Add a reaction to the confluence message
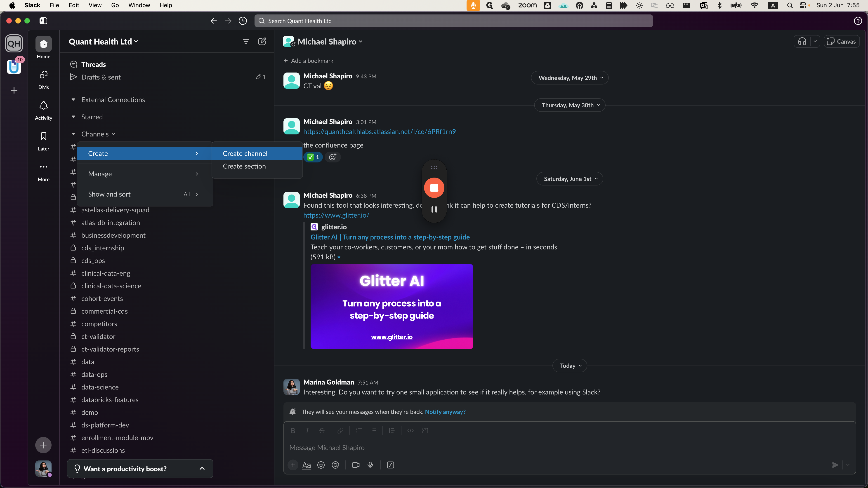The height and width of the screenshot is (488, 868). pyautogui.click(x=333, y=157)
